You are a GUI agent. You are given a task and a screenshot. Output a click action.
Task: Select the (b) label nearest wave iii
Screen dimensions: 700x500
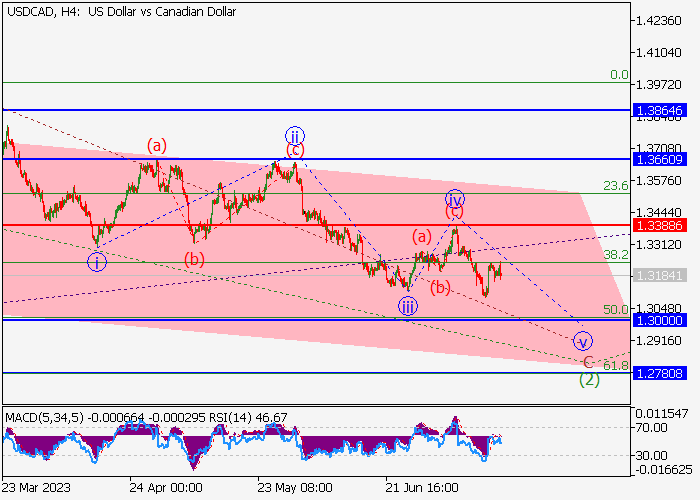[x=440, y=288]
